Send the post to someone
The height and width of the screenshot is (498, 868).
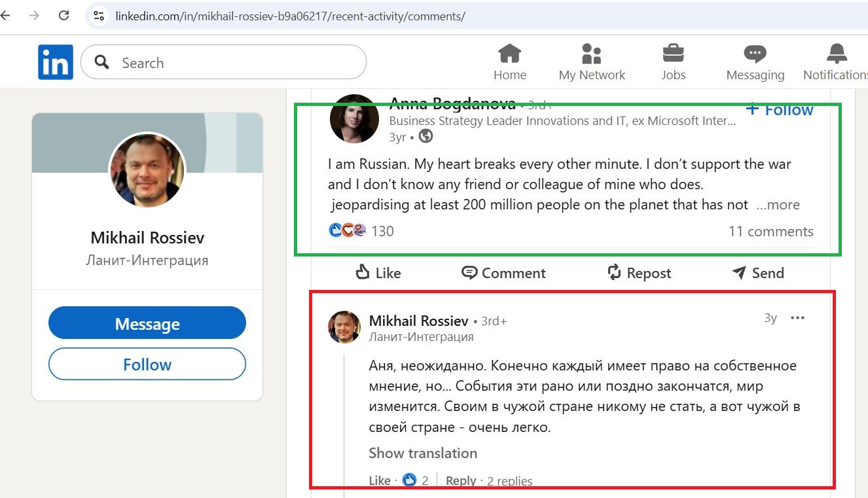(x=758, y=273)
